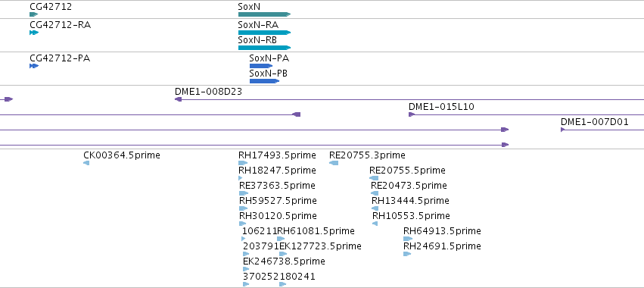Select the RH24691.5prime EST arrow
The height and width of the screenshot is (288, 644).
coord(407,254)
